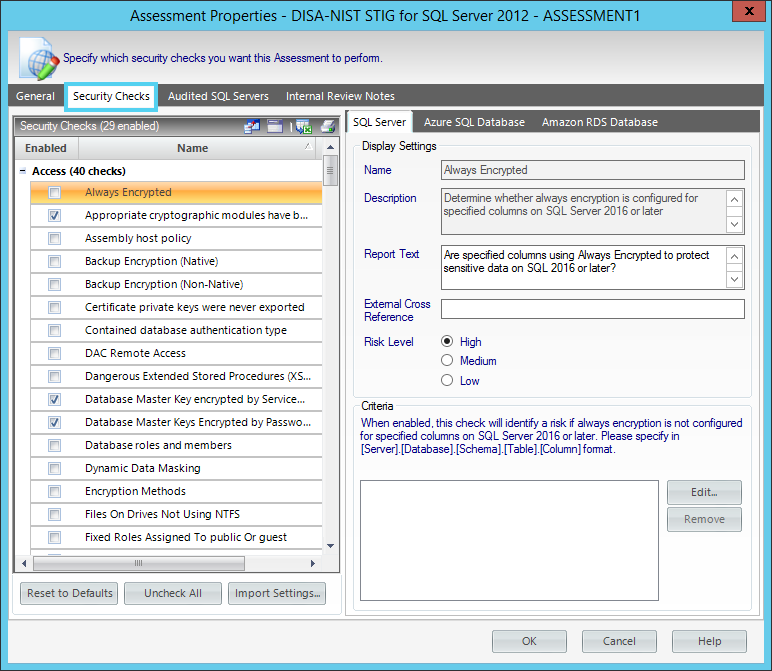772x671 pixels.
Task: Select the Medium risk level
Action: [447, 361]
